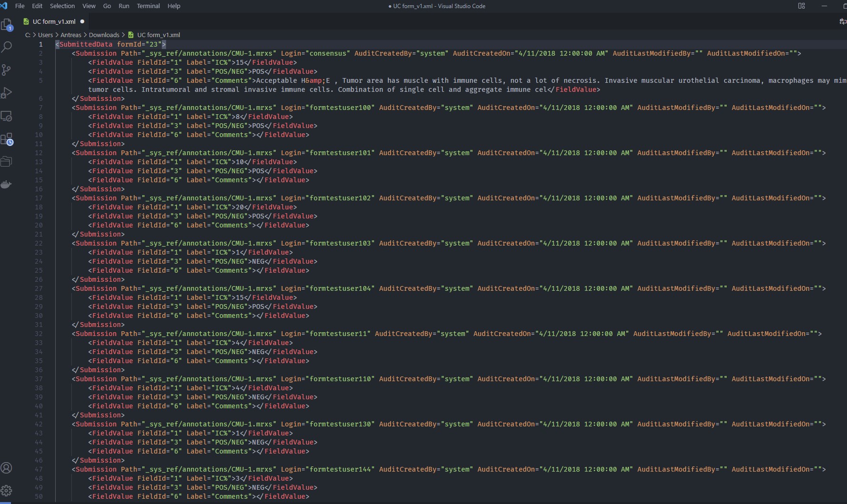Image resolution: width=847 pixels, height=504 pixels.
Task: Open the Docker whale icon panel
Action: pos(7,185)
